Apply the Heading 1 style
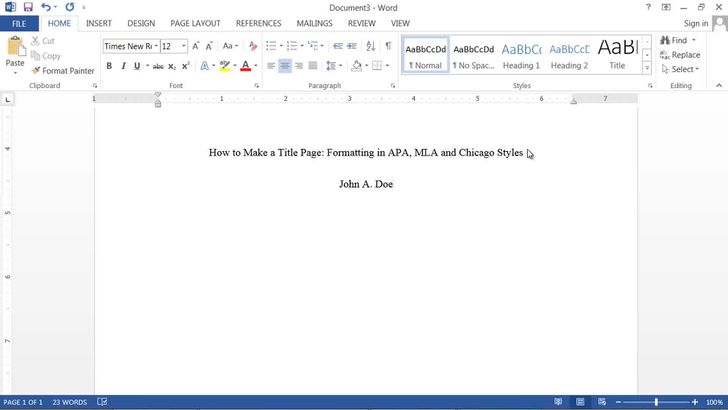 pyautogui.click(x=521, y=55)
